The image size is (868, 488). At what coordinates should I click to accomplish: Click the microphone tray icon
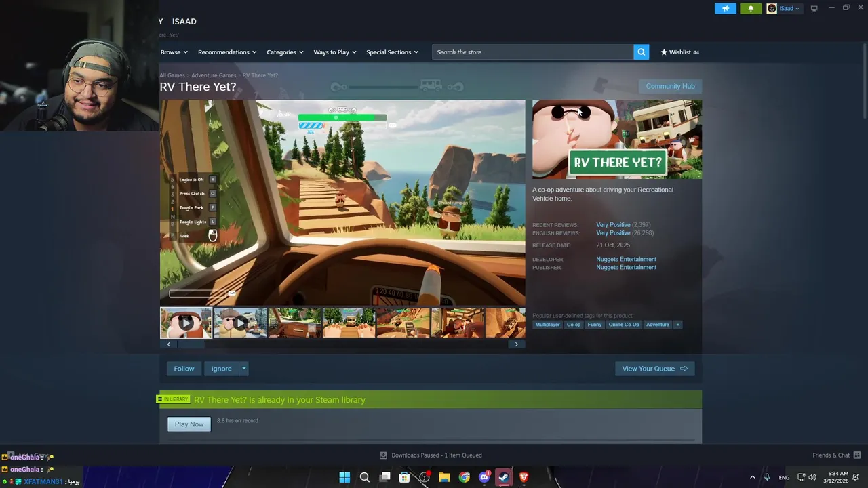[x=767, y=477]
